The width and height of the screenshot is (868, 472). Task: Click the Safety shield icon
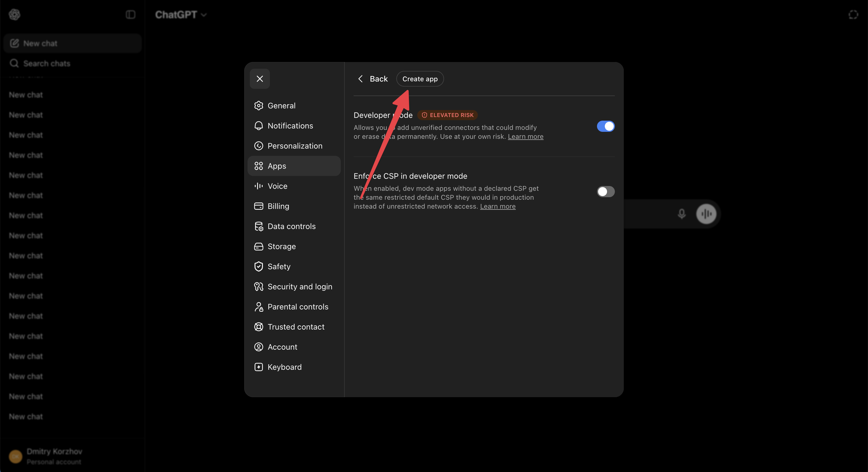(x=258, y=266)
